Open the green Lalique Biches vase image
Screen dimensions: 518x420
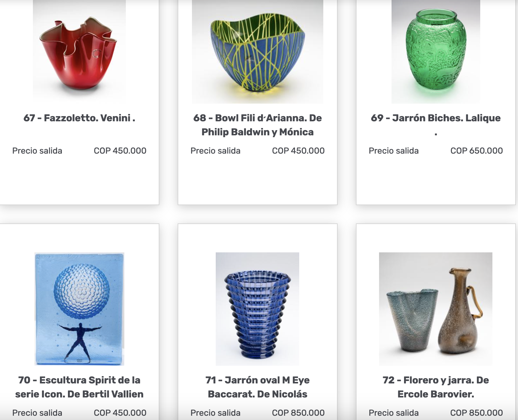click(x=436, y=51)
